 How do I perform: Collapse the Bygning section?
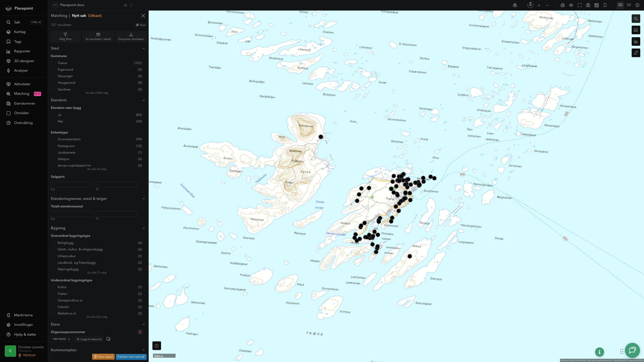(144, 228)
